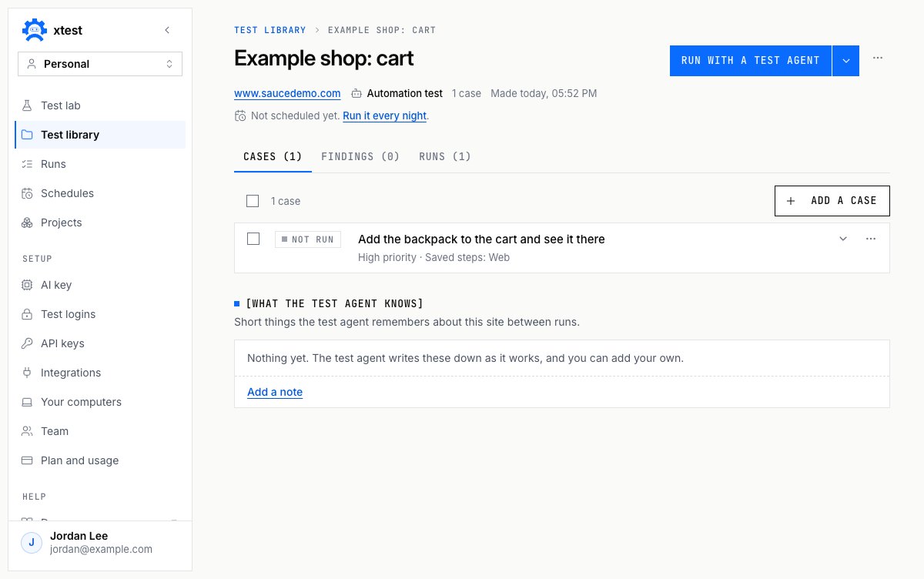Click the Team people icon
Viewport: 924px width, 579px height.
(27, 431)
